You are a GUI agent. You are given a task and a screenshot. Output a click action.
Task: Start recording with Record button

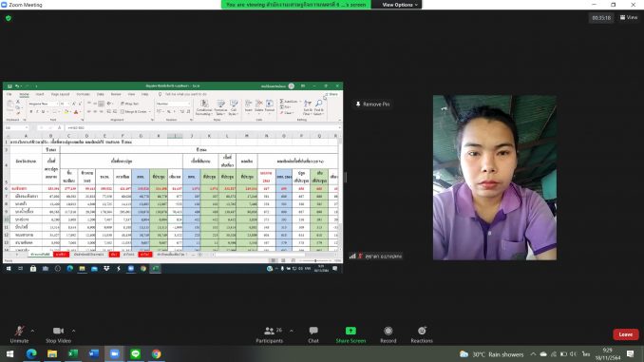point(388,334)
